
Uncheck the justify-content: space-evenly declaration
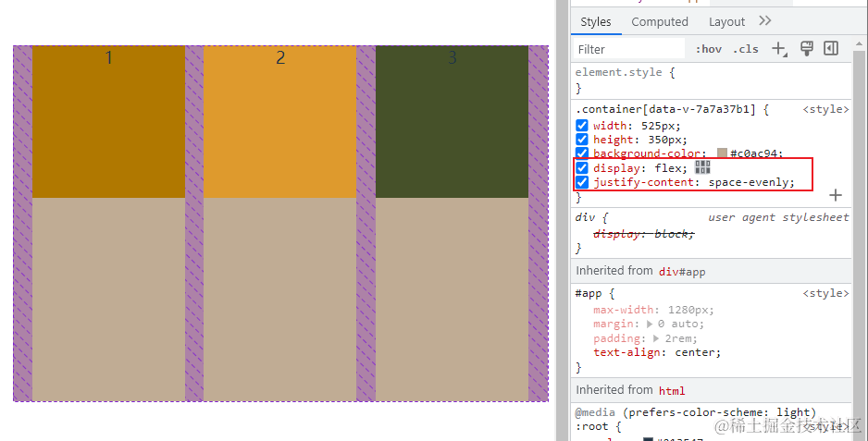point(582,182)
